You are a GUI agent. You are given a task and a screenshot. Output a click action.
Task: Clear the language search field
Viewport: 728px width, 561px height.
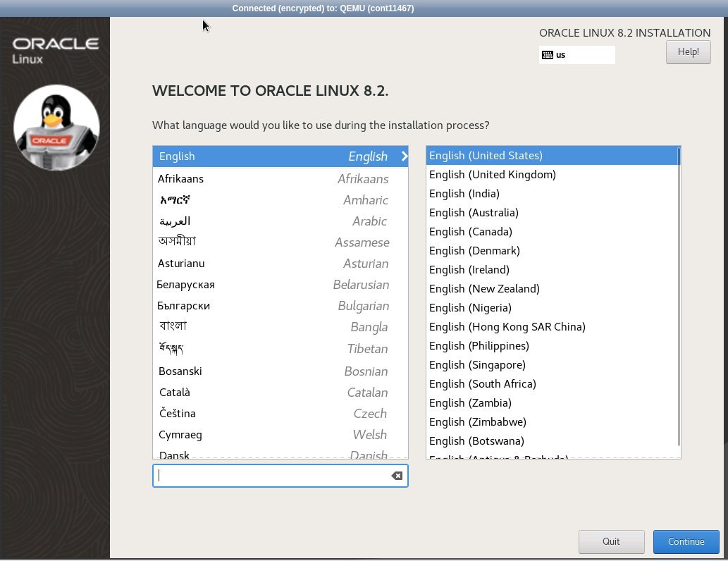click(x=397, y=476)
